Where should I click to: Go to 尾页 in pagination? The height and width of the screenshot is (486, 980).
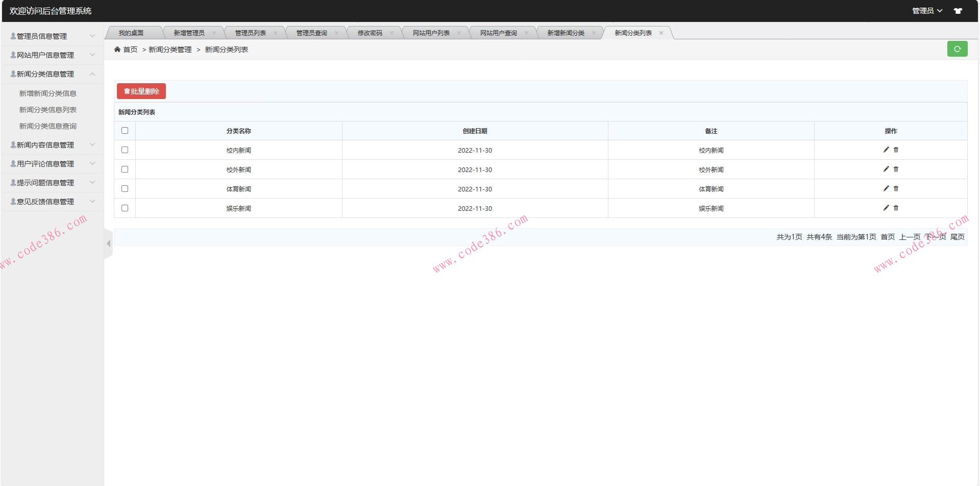click(957, 237)
